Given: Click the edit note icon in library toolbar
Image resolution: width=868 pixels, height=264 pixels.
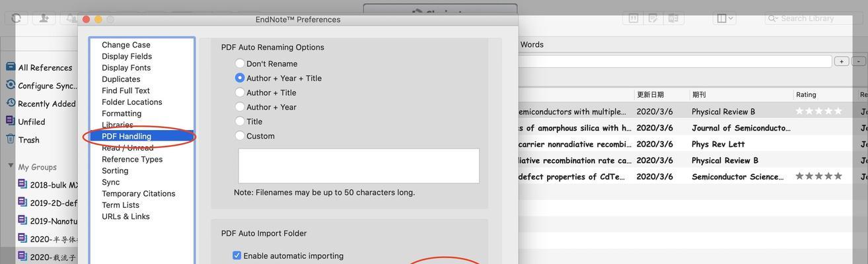Looking at the screenshot, I should coord(653,18).
